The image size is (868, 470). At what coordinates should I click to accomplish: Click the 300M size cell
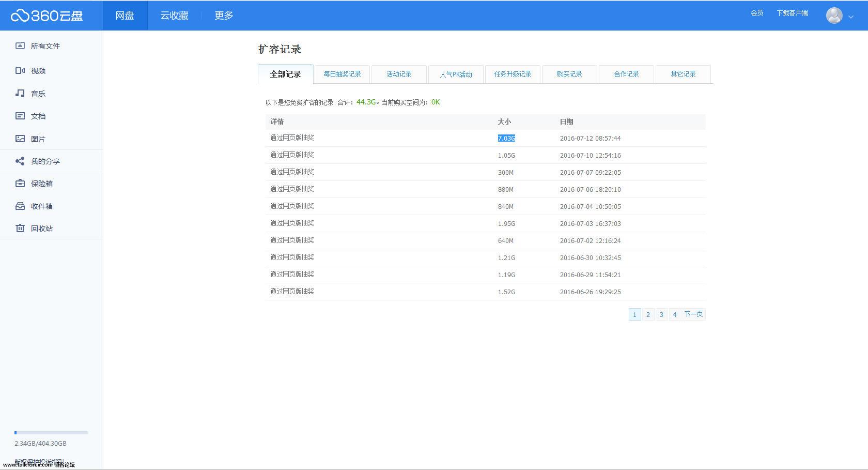[506, 172]
